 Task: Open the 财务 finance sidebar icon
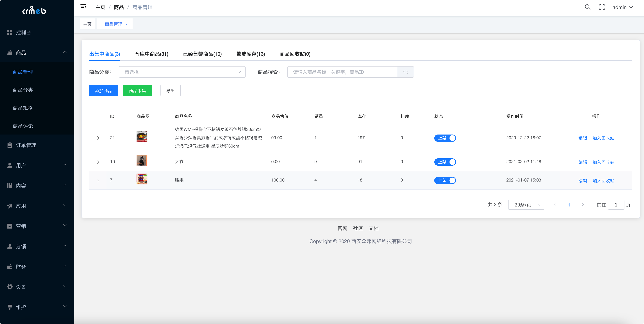(9, 267)
